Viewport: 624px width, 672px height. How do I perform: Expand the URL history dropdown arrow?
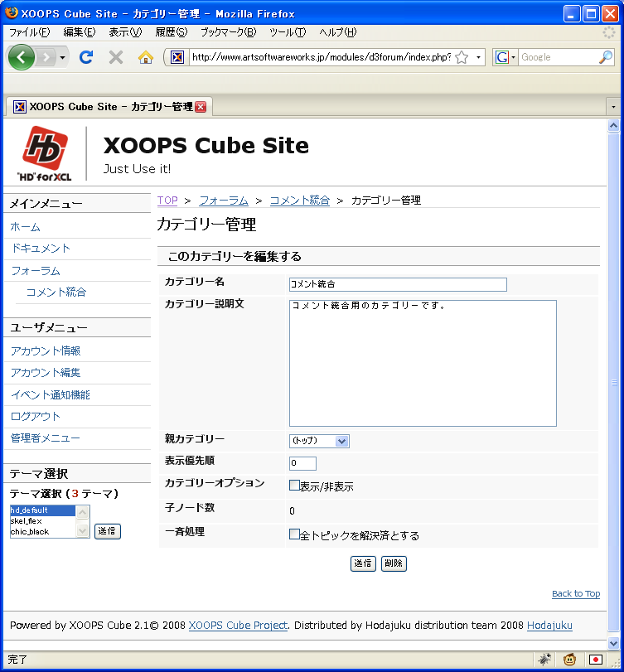(479, 57)
